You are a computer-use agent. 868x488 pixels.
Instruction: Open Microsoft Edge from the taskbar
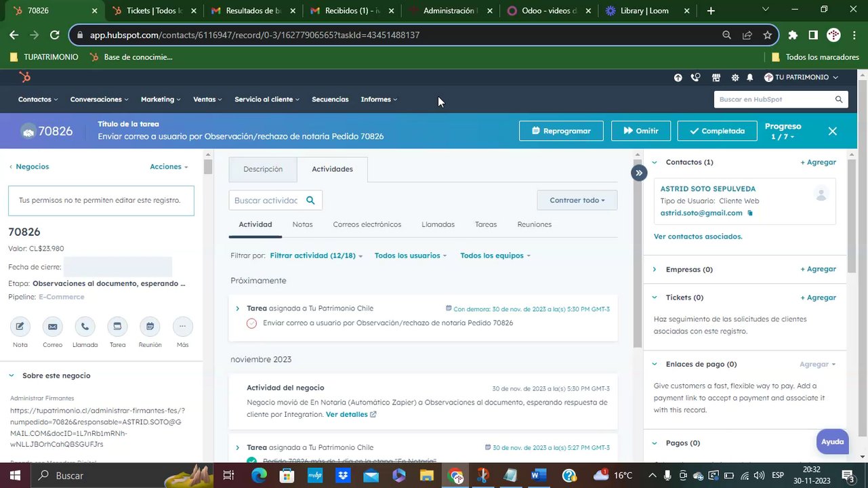click(x=259, y=476)
